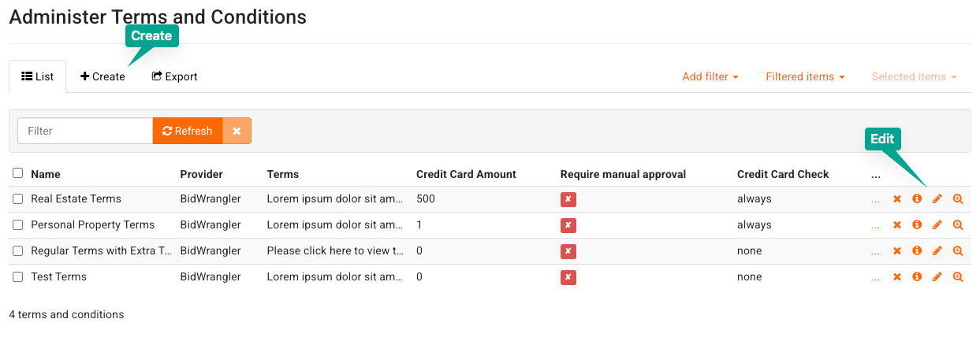Clear the filter with the X button
Screen dimensions: 980x356
(237, 131)
